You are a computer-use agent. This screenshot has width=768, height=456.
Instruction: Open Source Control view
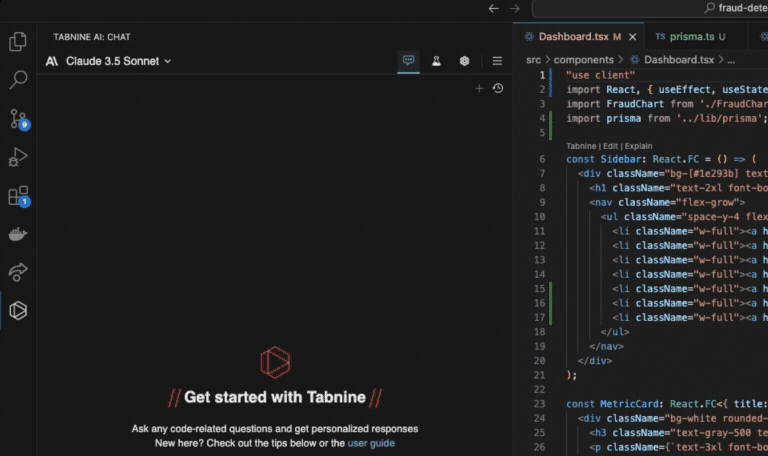pyautogui.click(x=18, y=119)
